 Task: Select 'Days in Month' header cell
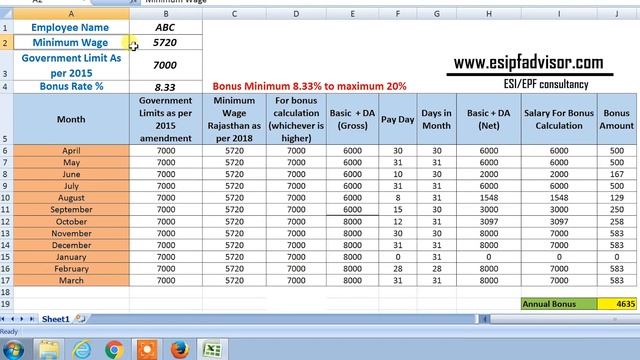click(x=437, y=119)
